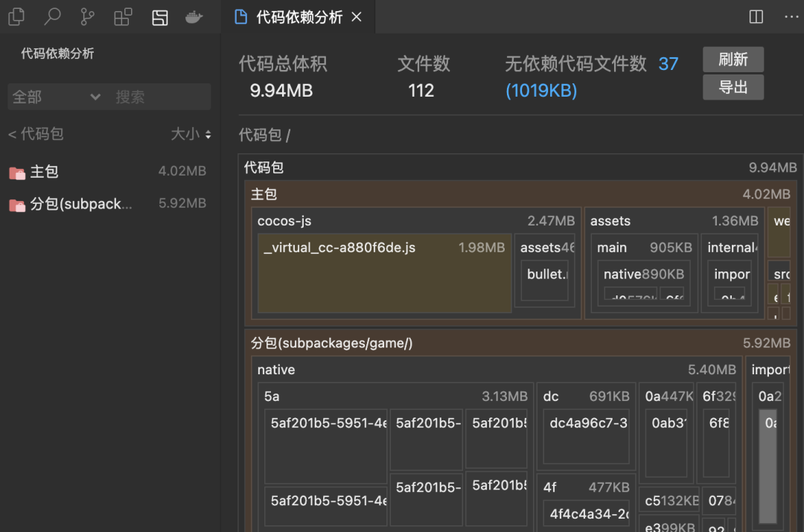Image resolution: width=804 pixels, height=532 pixels.
Task: Click the 搜索 search input field
Action: 161,97
